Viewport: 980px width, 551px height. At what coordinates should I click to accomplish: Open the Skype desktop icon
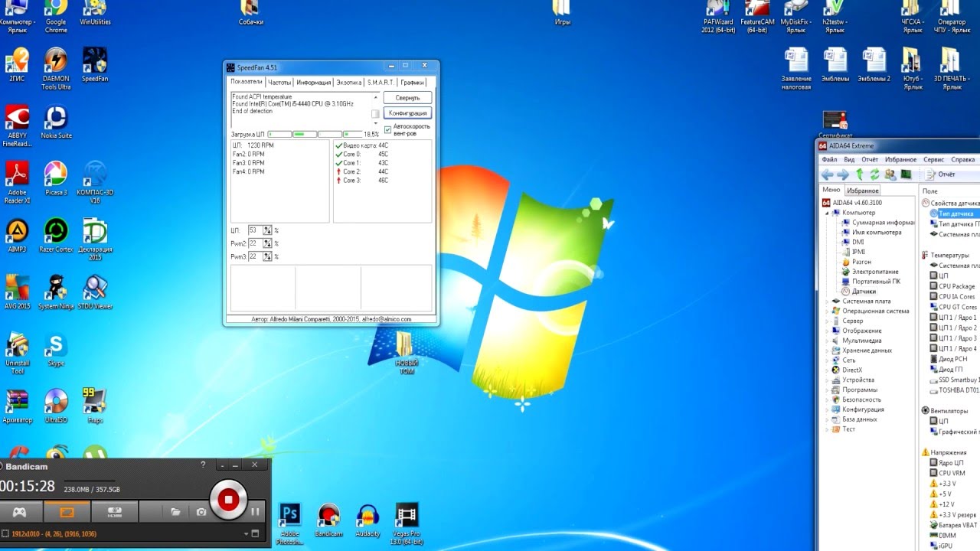[56, 350]
